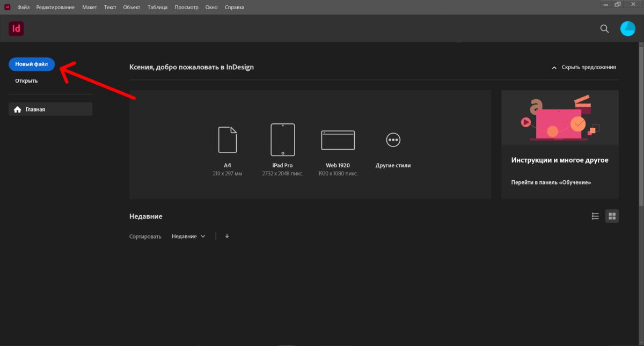The image size is (644, 346).
Task: Select the A4 document preset icon
Action: (228, 139)
